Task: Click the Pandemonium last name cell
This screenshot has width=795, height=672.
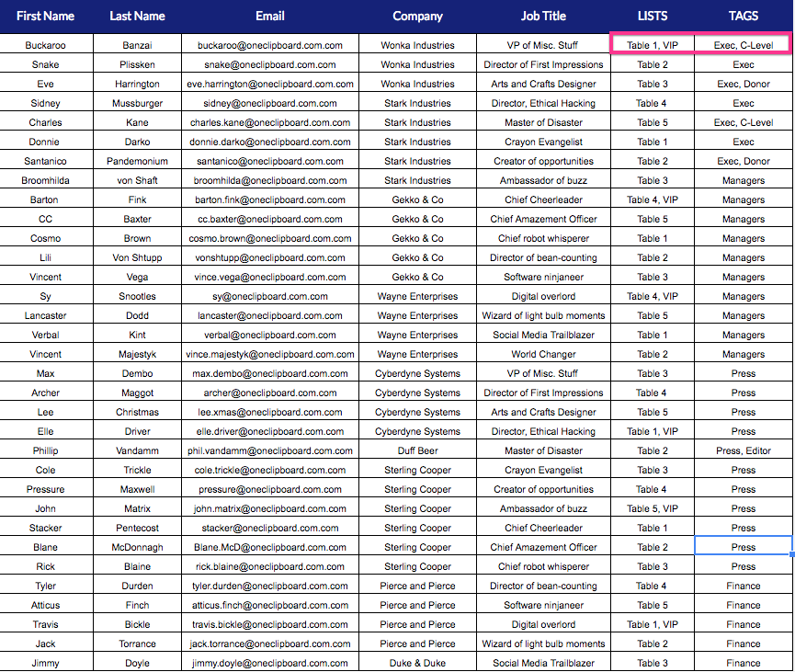Action: tap(137, 161)
